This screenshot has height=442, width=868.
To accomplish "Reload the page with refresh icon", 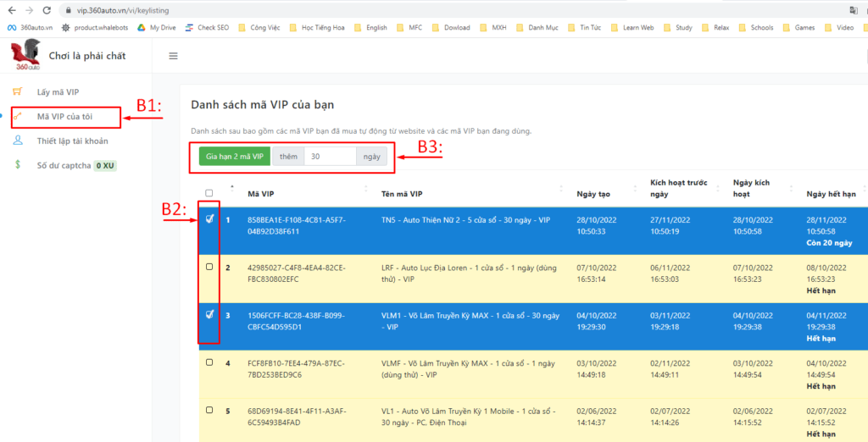I will 47,10.
